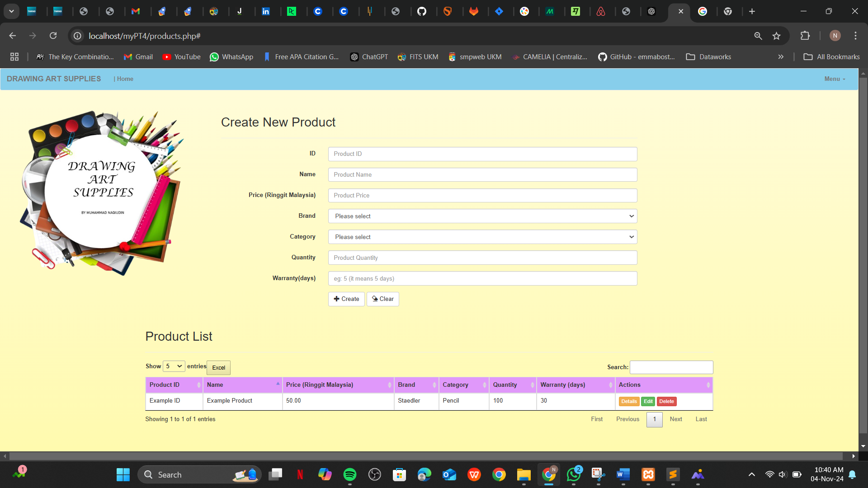Expand the Brand dropdown
This screenshot has width=868, height=488.
(482, 216)
